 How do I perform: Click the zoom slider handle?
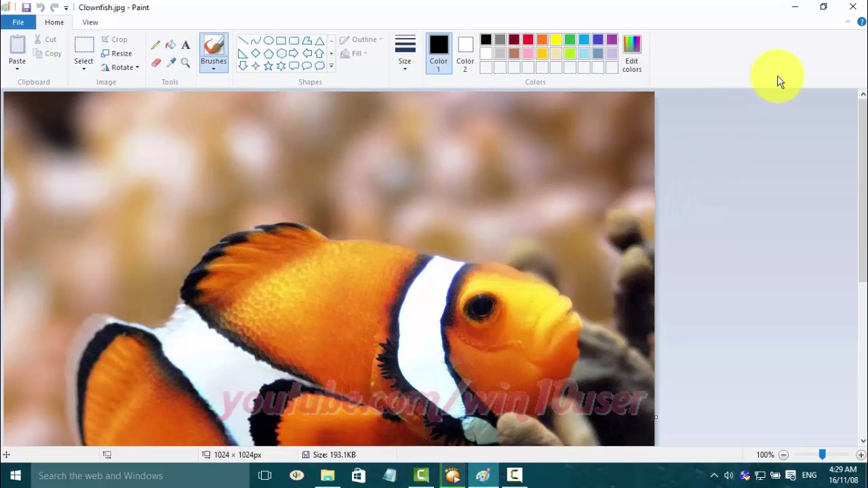click(822, 455)
